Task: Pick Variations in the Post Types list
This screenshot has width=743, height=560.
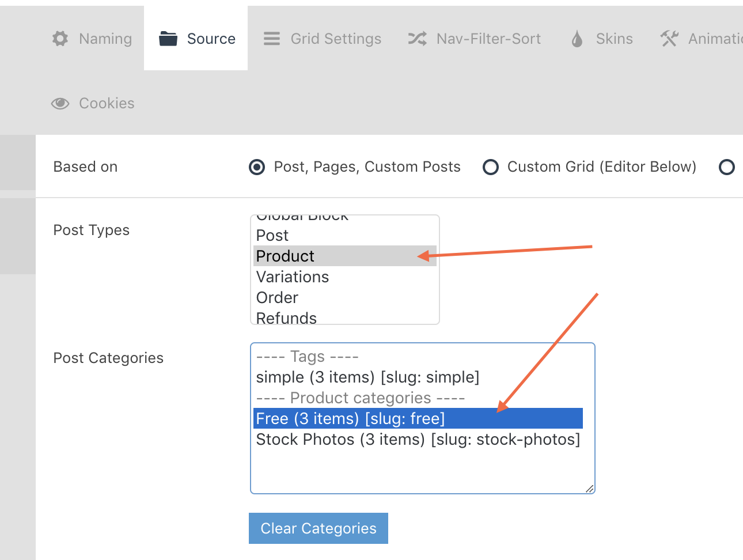Action: click(293, 277)
